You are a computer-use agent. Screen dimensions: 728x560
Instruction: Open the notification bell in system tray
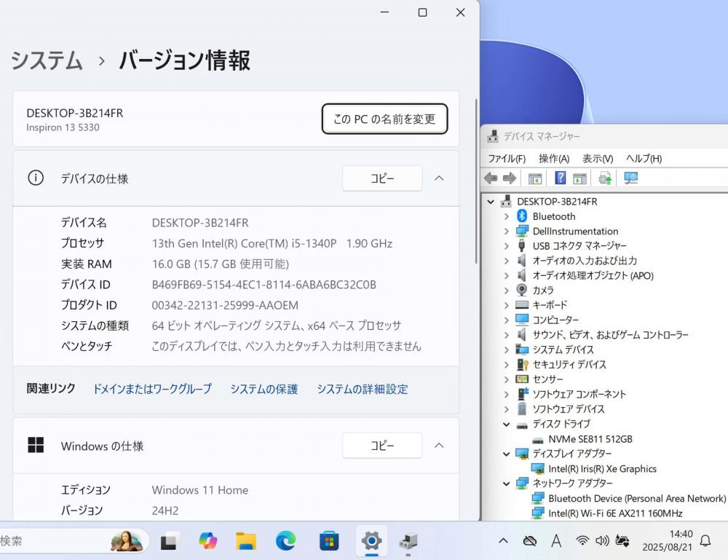[705, 540]
